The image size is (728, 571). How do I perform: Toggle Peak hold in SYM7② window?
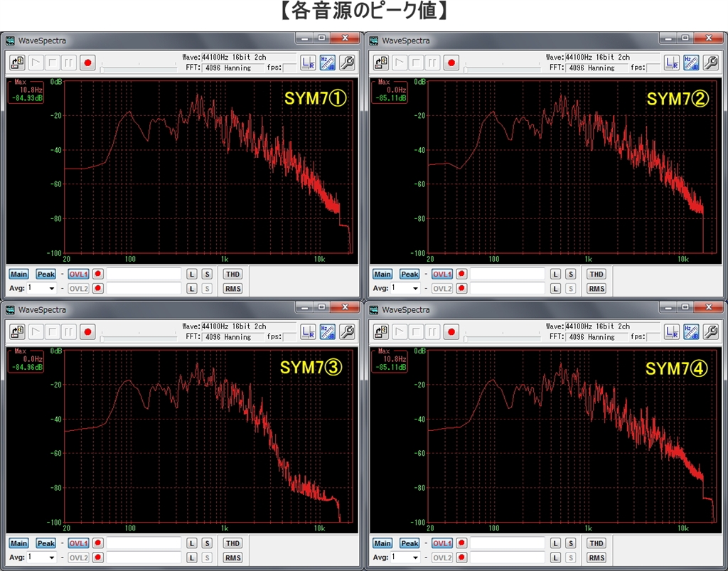click(409, 274)
